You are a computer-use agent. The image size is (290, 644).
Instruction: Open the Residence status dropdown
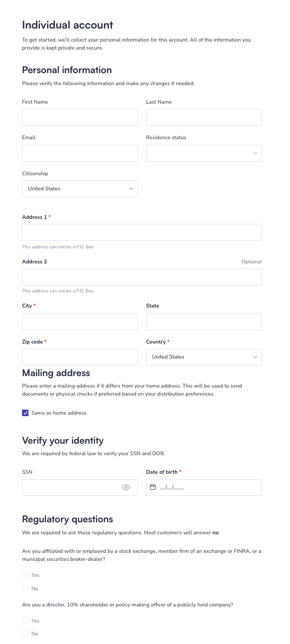(204, 153)
